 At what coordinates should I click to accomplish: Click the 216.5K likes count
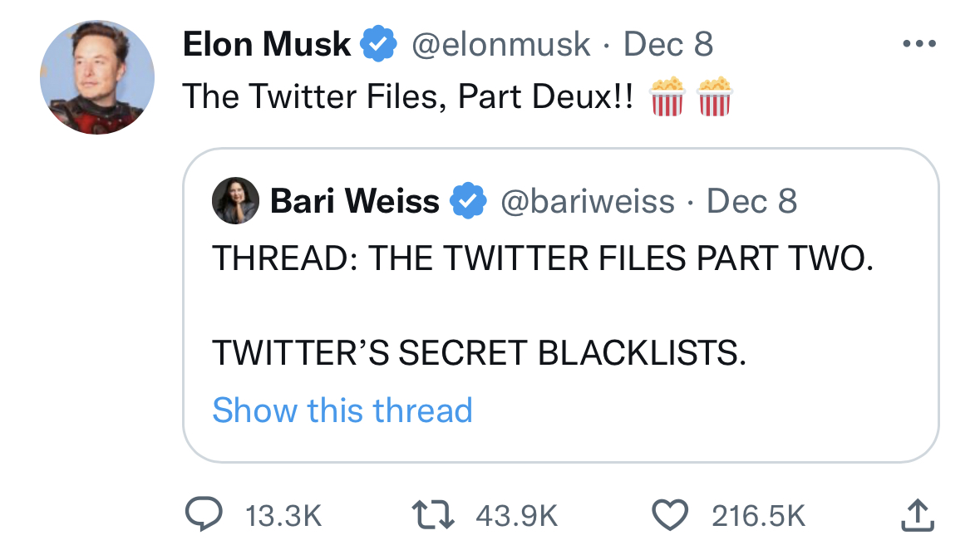point(758,516)
